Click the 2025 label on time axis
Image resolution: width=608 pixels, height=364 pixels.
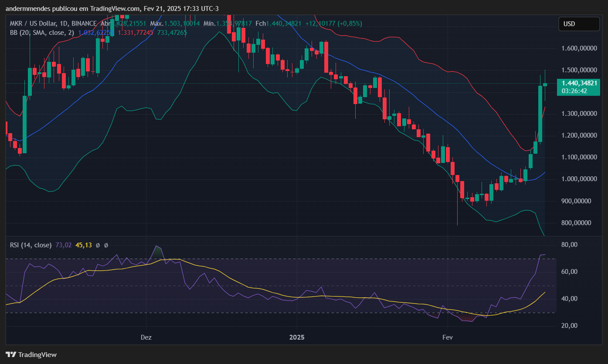click(x=297, y=337)
